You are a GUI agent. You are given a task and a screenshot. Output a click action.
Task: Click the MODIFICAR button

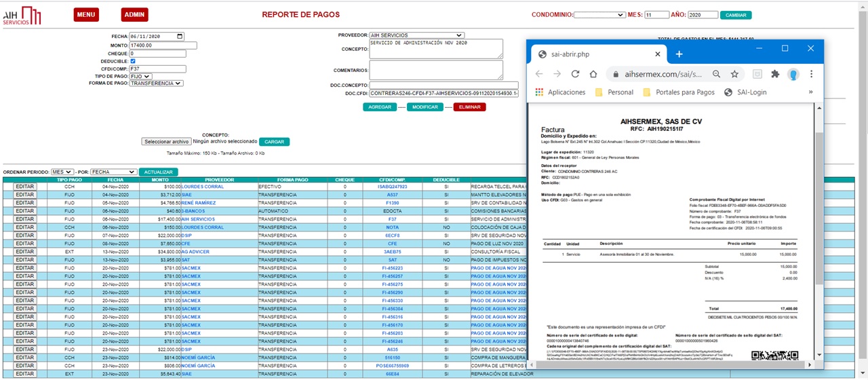point(425,107)
